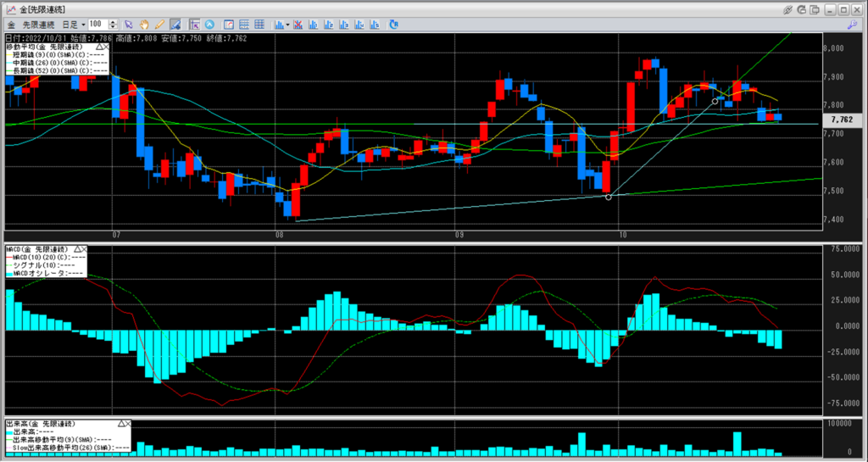Select the pencil drawing tool
Image resolution: width=868 pixels, height=462 pixels.
(x=159, y=25)
